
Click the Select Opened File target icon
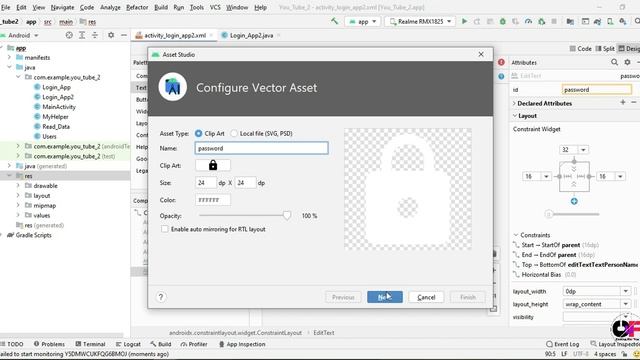(69, 36)
